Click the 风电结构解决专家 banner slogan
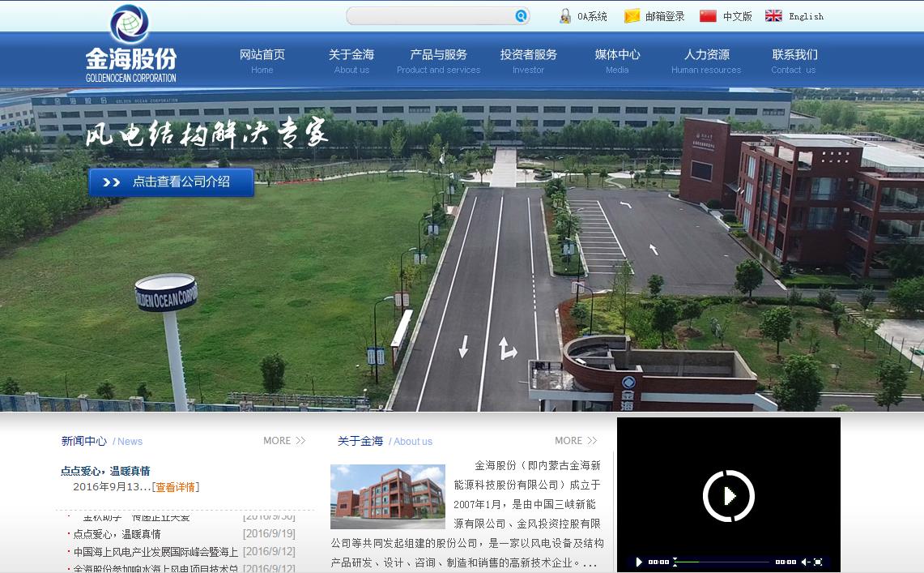This screenshot has height=573, width=924. click(x=207, y=133)
